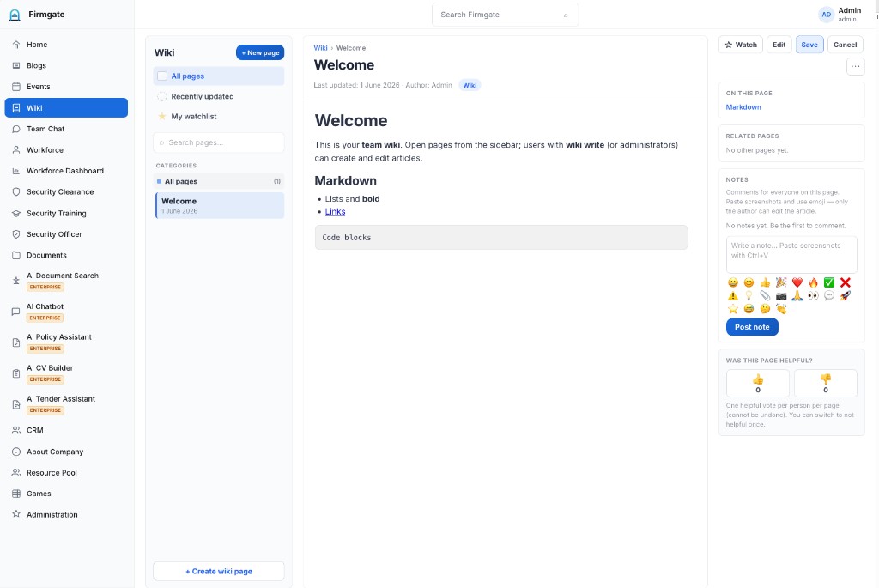Open Blogs from the sidebar

pyautogui.click(x=66, y=65)
